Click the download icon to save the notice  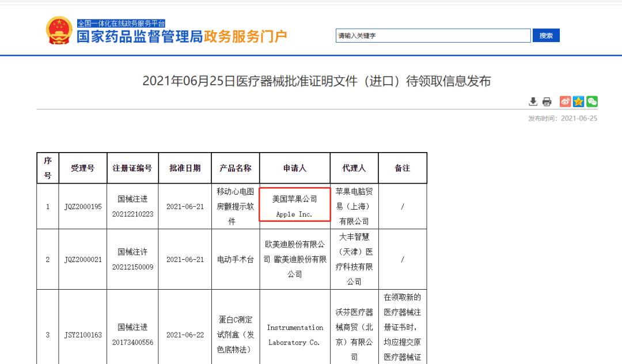click(533, 101)
